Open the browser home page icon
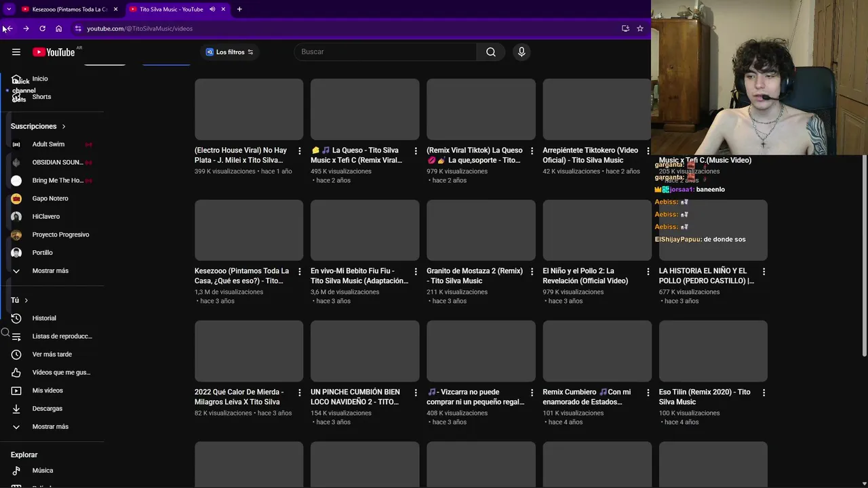 58,28
